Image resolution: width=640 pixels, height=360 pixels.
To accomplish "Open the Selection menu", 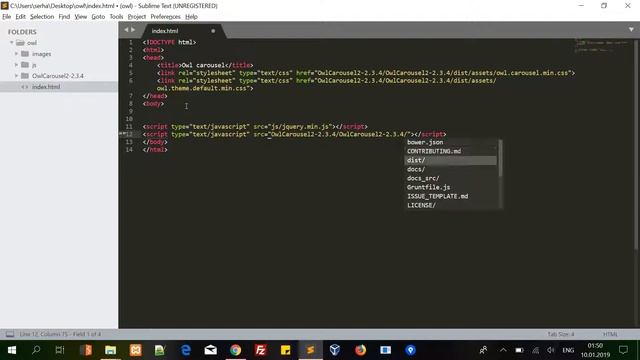I will (42, 17).
